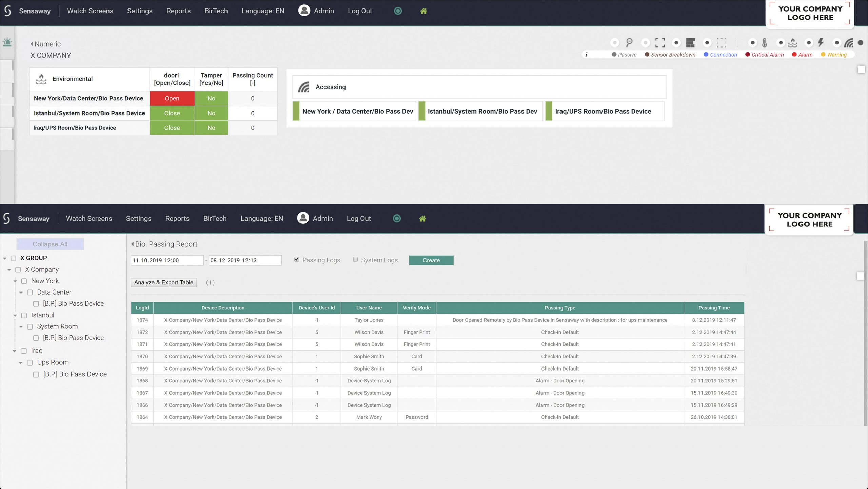Click the Analyze & Export Table button

(x=163, y=282)
